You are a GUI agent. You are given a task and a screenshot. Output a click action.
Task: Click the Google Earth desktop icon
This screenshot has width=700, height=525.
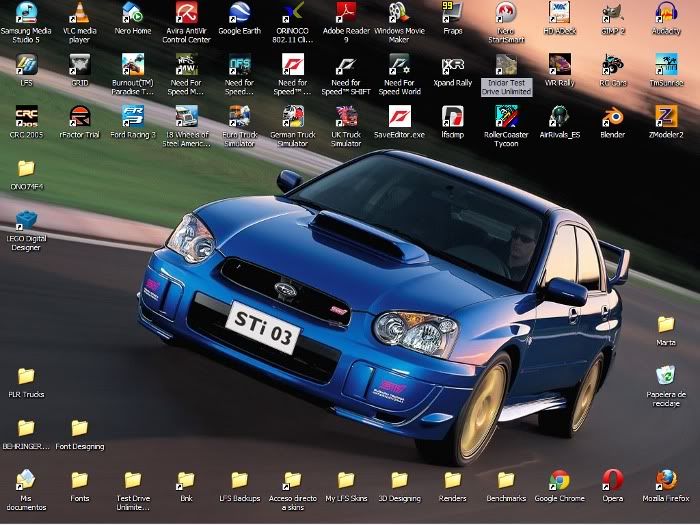pyautogui.click(x=239, y=14)
